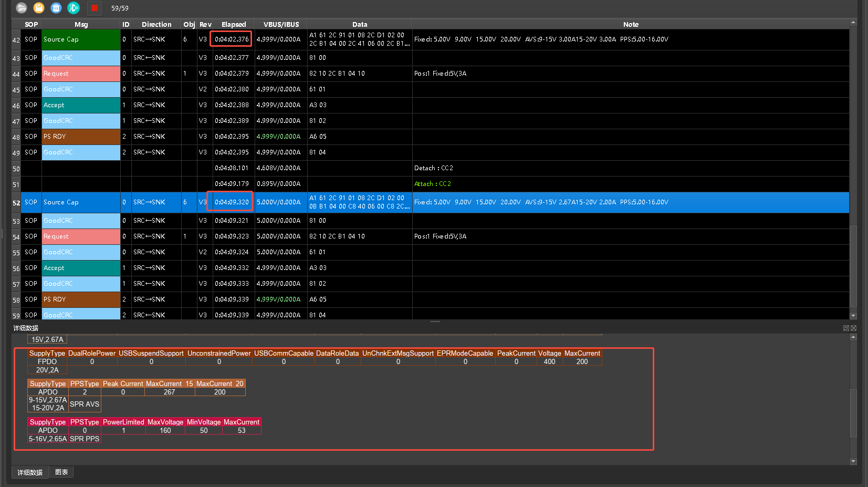Click the Detach : CC2 note
Screen dimensions: 868x487
433,168
